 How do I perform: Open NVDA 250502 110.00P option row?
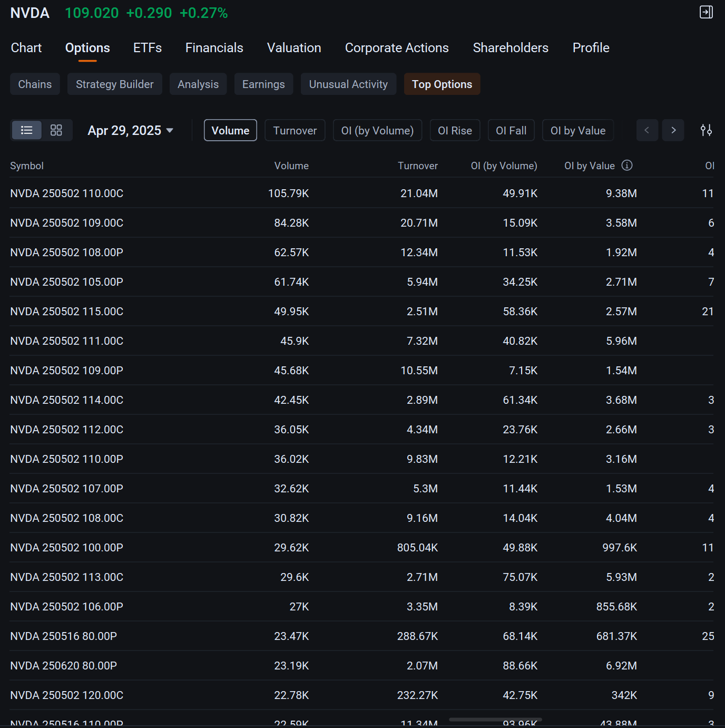tap(362, 459)
